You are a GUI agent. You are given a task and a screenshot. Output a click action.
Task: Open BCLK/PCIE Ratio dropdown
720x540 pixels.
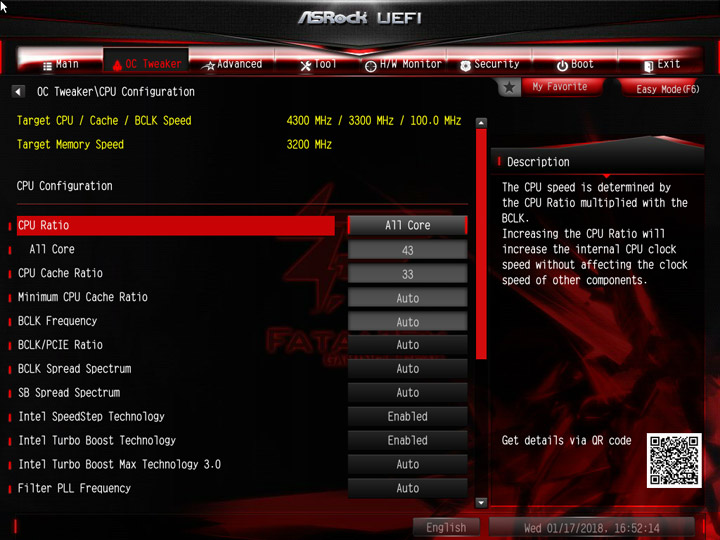[407, 345]
